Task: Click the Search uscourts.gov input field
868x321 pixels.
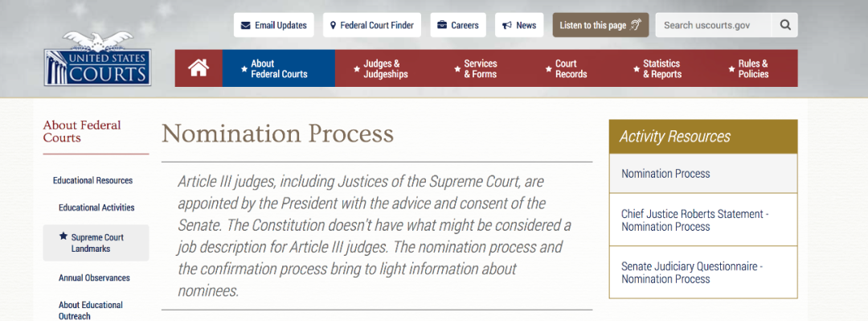Action: point(714,25)
